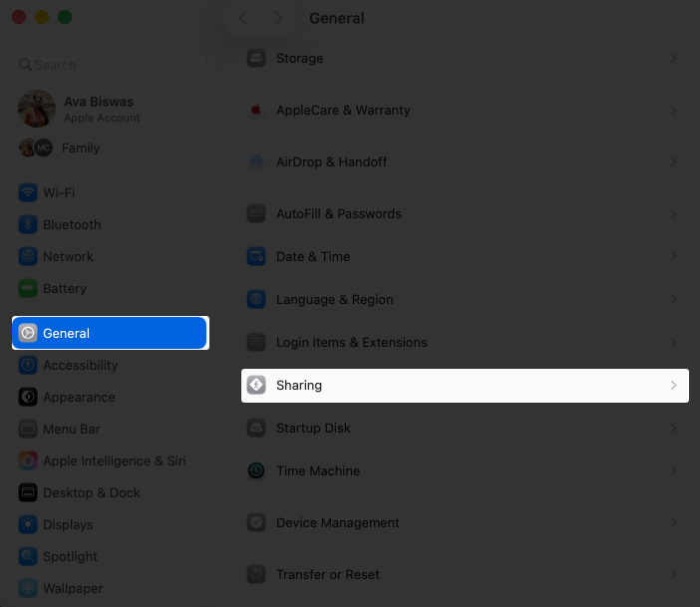Select Accessibility label in the sidebar
The height and width of the screenshot is (607, 700).
pos(81,365)
